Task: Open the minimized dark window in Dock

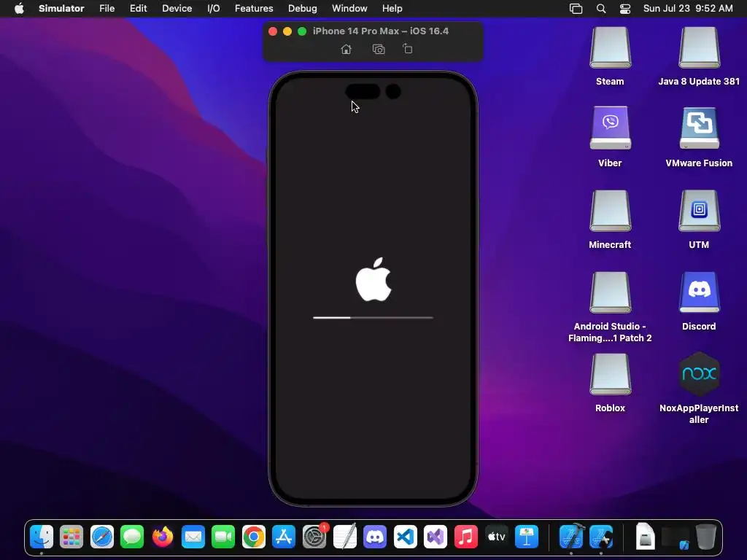Action: click(676, 537)
